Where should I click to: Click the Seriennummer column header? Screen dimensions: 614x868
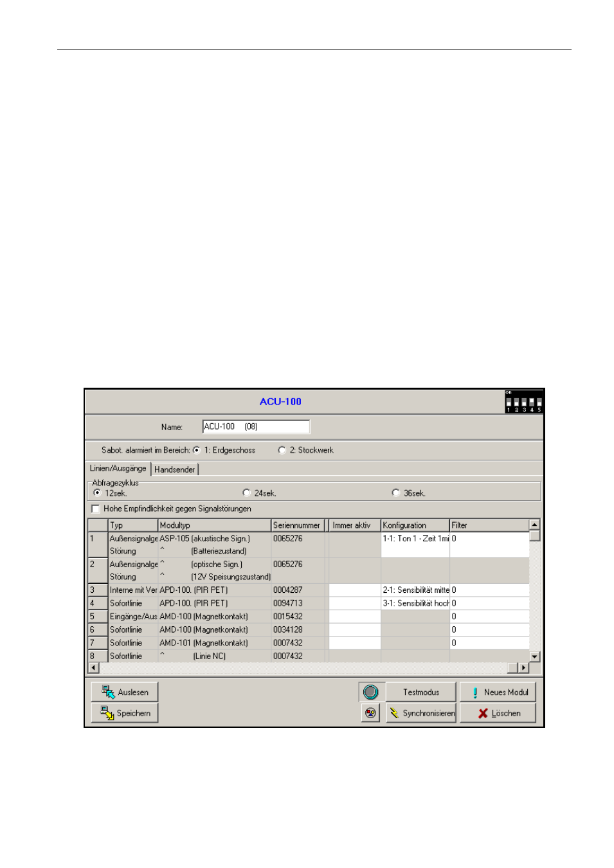point(298,525)
